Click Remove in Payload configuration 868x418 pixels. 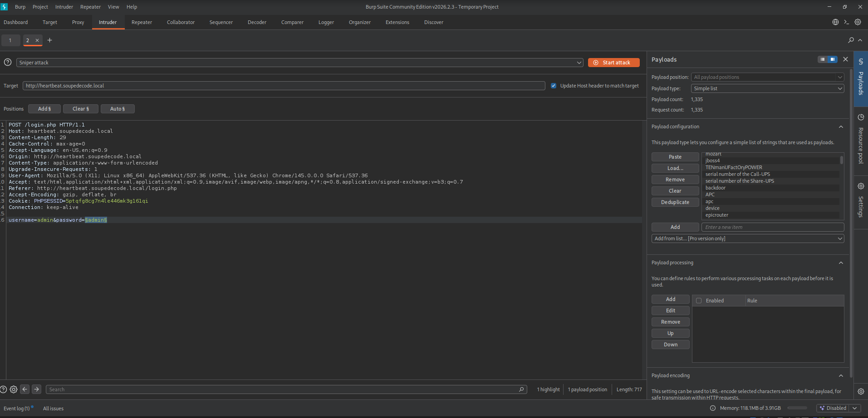[675, 180]
